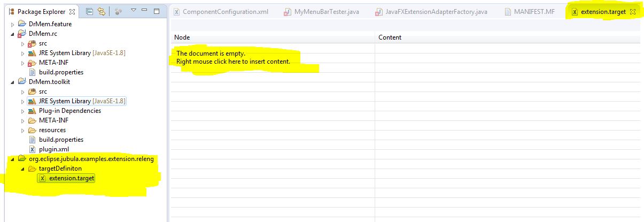Close the Package Explorer tab
Viewport: 644px width, 222px height.
(73, 11)
